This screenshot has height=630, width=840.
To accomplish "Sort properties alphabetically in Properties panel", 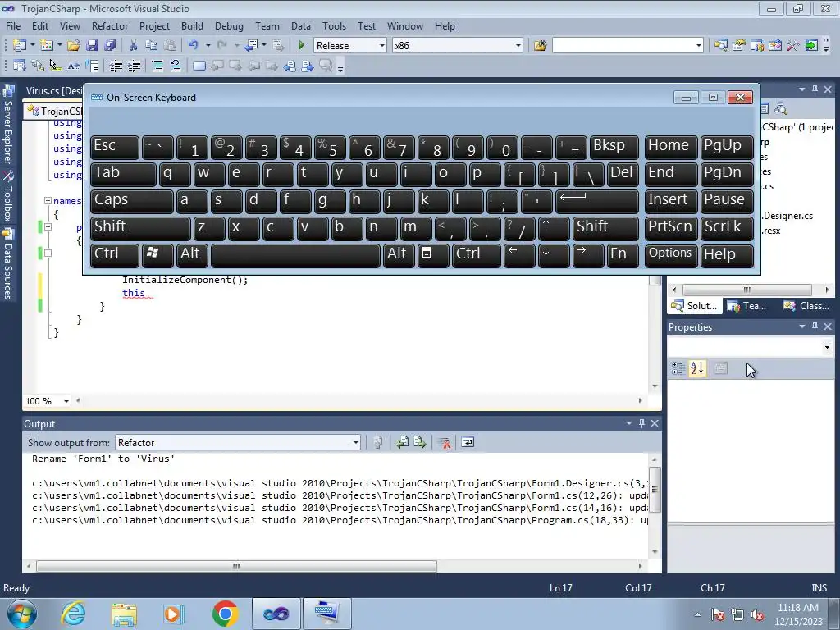I will tap(696, 368).
